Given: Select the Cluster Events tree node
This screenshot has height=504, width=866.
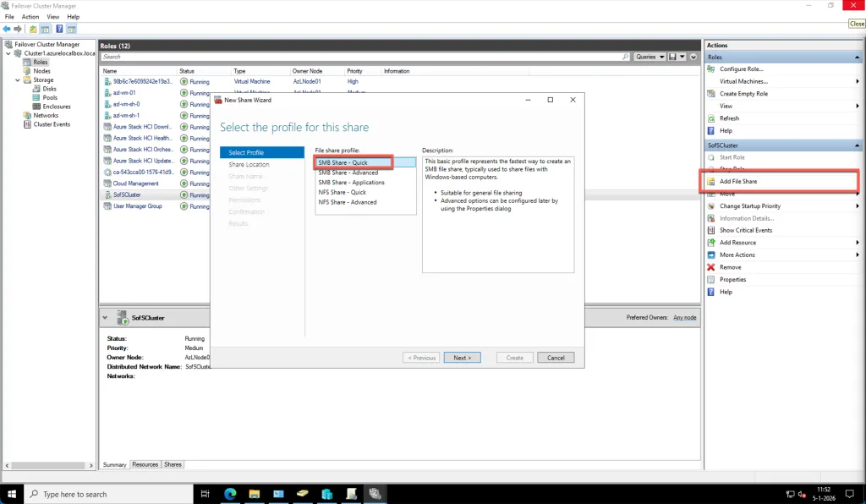Looking at the screenshot, I should click(x=52, y=124).
